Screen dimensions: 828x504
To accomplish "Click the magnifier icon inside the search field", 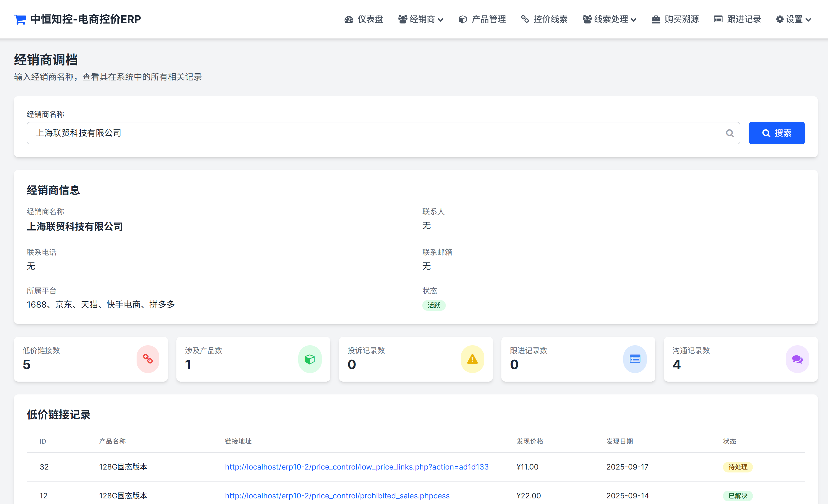I will (730, 133).
